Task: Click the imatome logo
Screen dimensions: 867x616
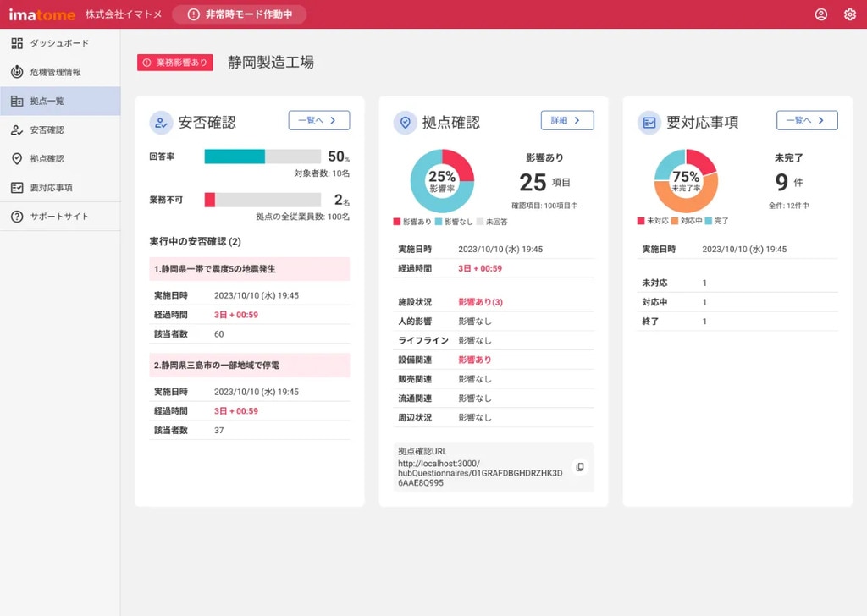Action: click(x=41, y=14)
